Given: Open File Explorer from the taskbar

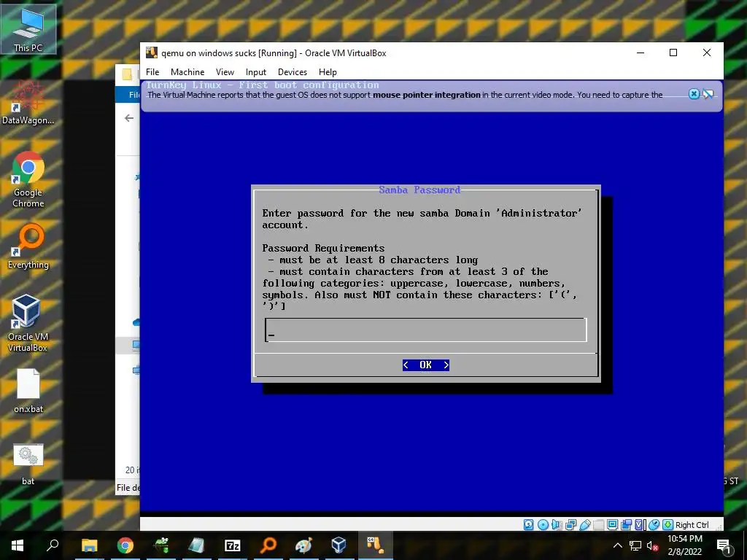Looking at the screenshot, I should (90, 545).
